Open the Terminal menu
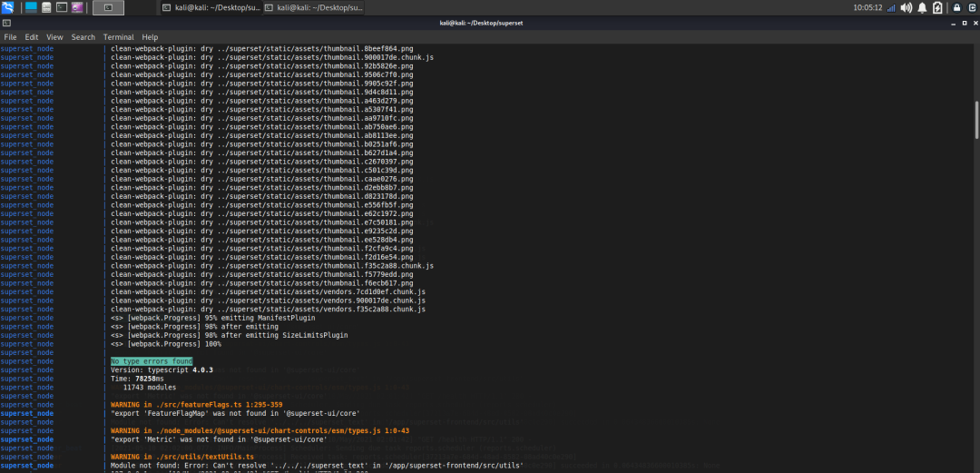 pyautogui.click(x=119, y=37)
